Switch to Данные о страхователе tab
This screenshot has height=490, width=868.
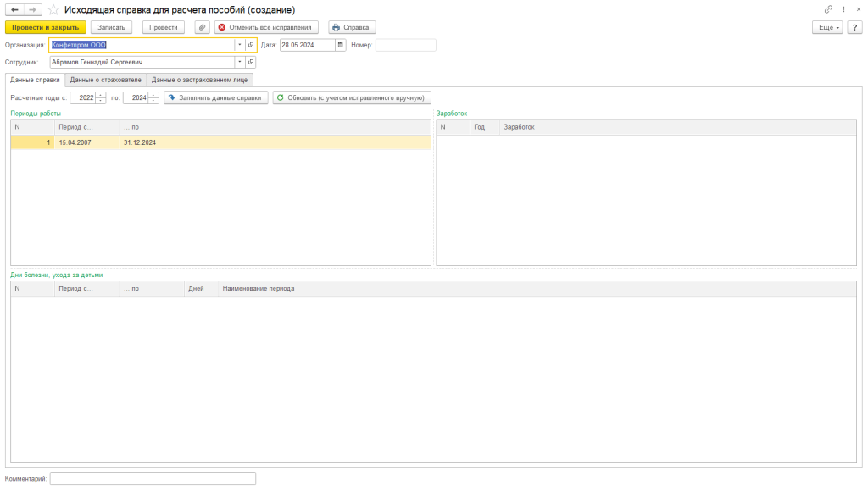(x=106, y=80)
